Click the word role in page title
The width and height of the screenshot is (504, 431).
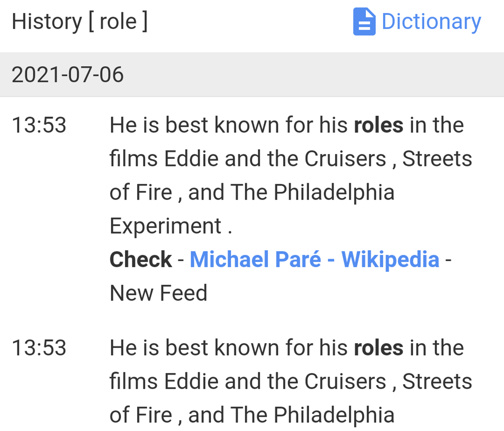[118, 22]
